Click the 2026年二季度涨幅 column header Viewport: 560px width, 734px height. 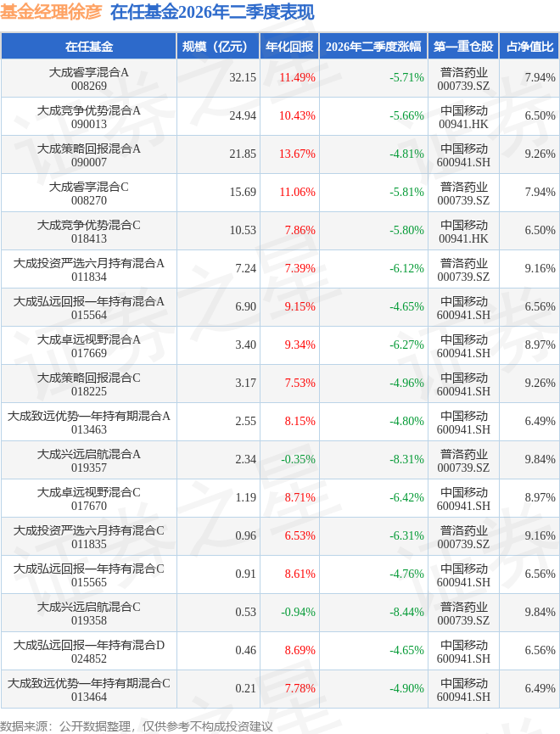[x=373, y=47]
